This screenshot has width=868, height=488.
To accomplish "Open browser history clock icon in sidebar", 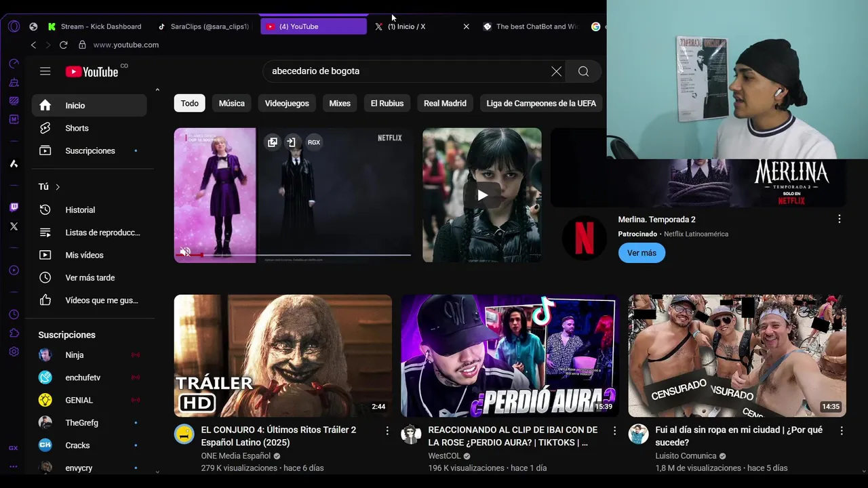I will click(14, 314).
